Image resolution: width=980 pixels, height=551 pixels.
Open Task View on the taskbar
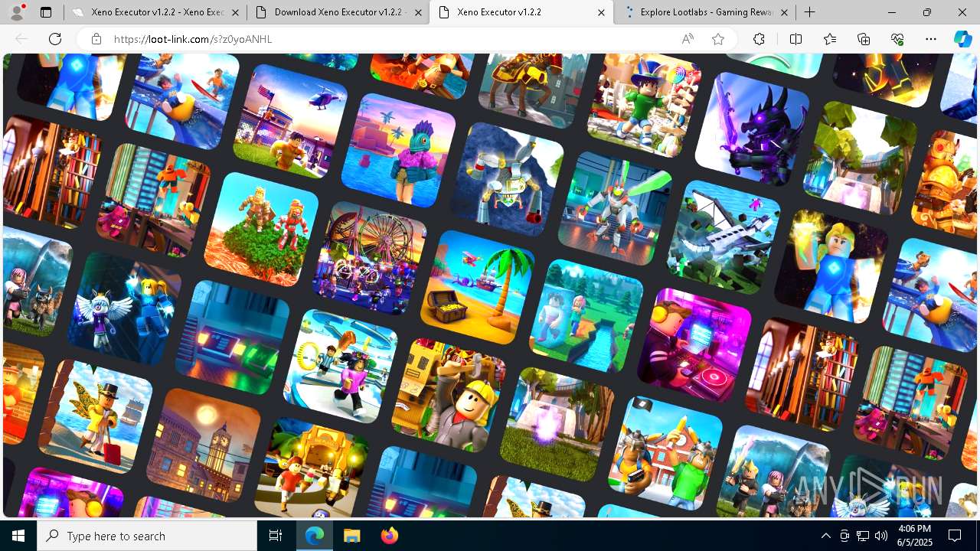276,536
